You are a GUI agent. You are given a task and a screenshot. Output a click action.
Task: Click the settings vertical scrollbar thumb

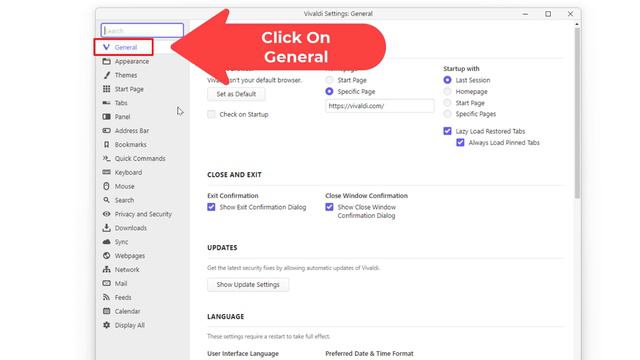577,113
